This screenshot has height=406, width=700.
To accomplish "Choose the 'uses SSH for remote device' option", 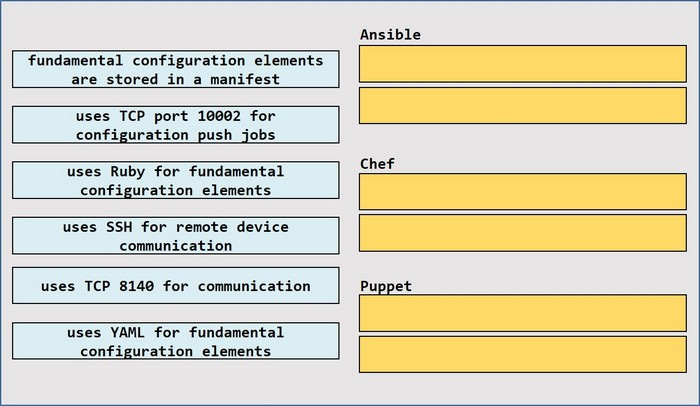I will pos(175,236).
